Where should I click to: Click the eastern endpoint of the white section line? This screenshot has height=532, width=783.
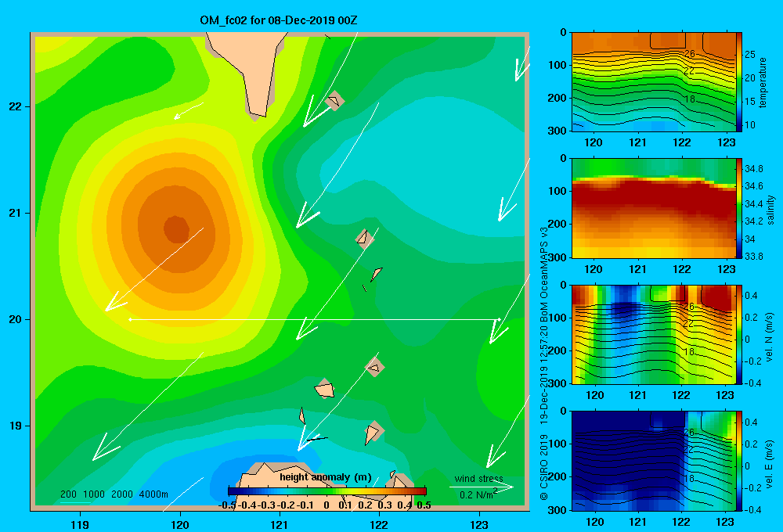(499, 319)
